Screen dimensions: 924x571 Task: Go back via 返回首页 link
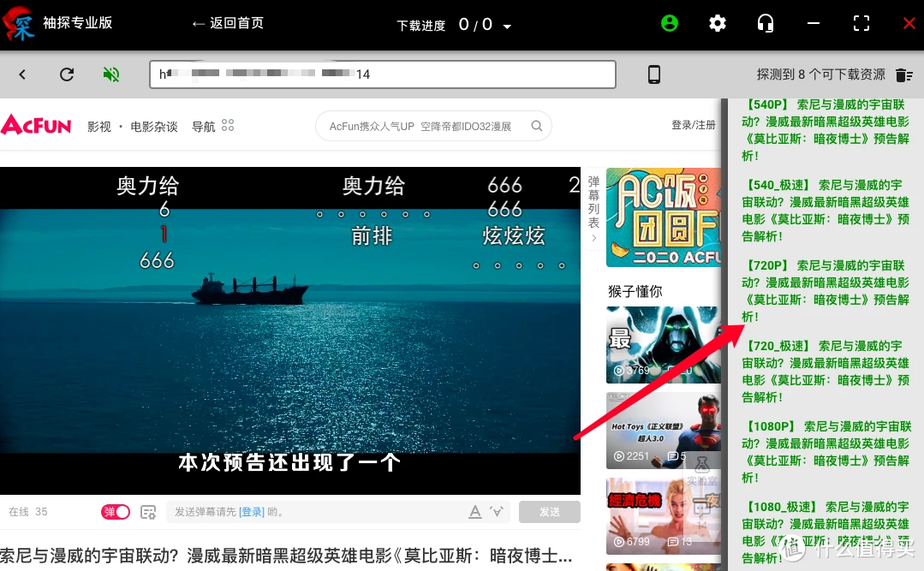click(x=228, y=23)
